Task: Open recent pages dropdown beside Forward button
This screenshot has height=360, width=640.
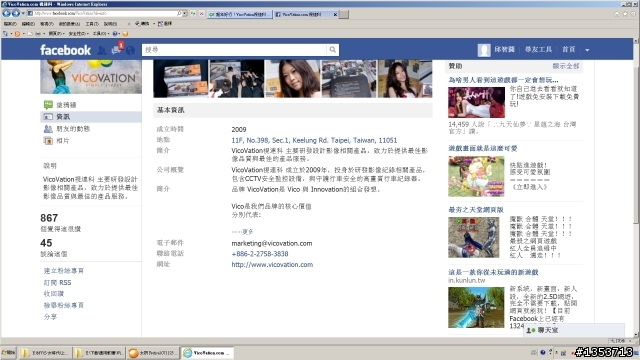Action: (x=23, y=13)
